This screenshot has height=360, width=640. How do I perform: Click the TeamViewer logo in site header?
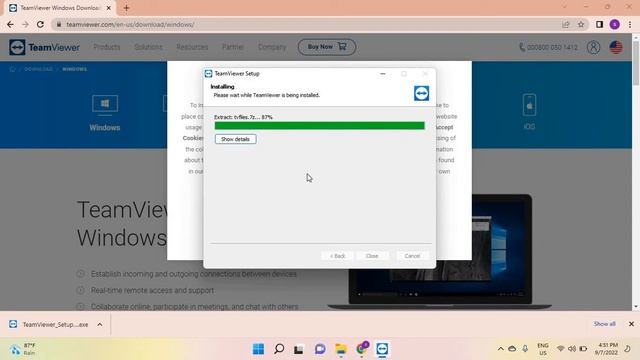[x=44, y=47]
